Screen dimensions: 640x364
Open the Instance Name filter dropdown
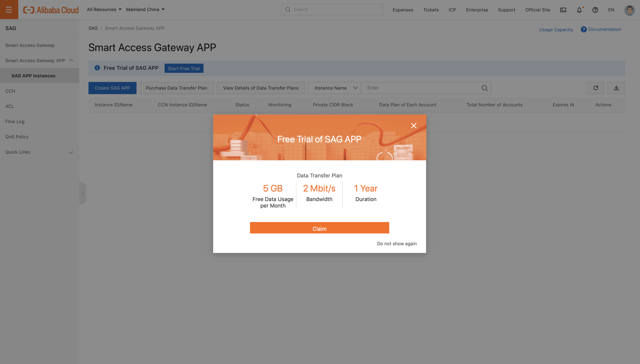(335, 88)
